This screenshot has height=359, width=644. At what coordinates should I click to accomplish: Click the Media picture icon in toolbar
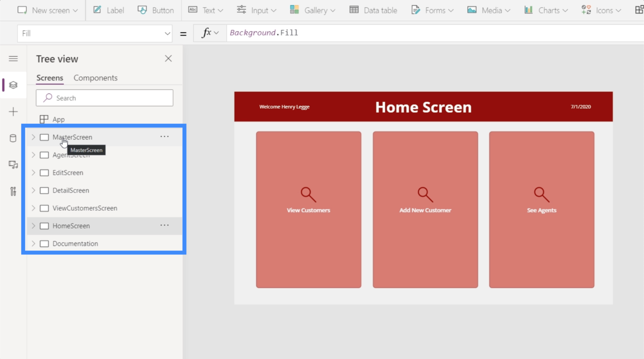pyautogui.click(x=472, y=10)
